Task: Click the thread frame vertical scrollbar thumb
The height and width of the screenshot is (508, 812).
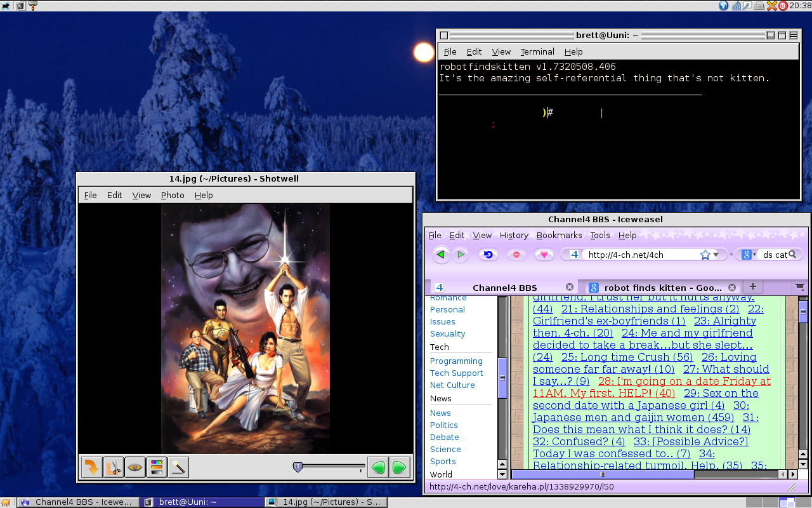Action: click(802, 311)
